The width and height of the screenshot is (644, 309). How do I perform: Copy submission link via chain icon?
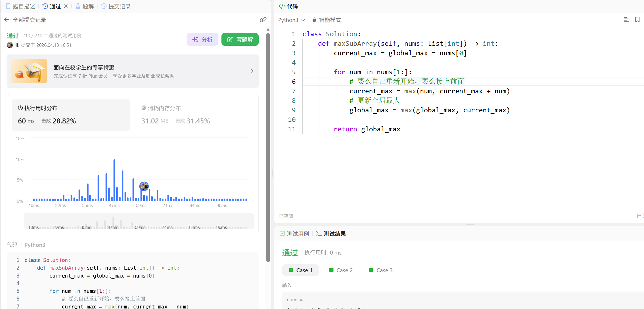point(263,20)
